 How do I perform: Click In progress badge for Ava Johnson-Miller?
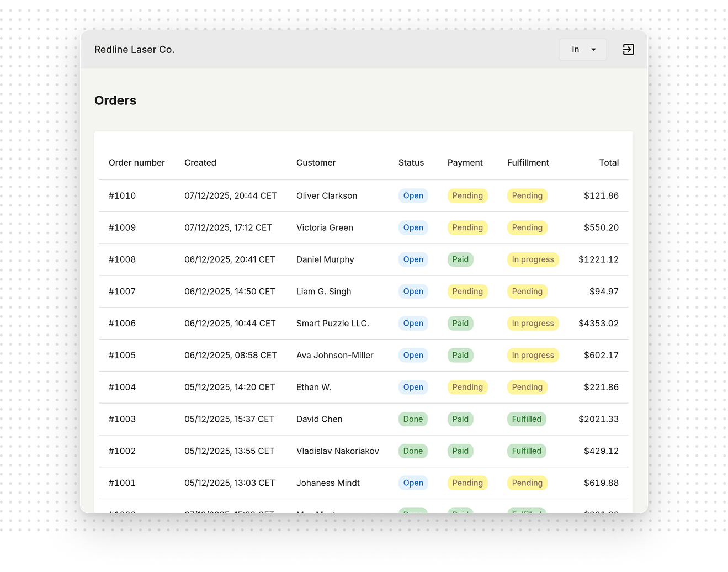coord(532,356)
